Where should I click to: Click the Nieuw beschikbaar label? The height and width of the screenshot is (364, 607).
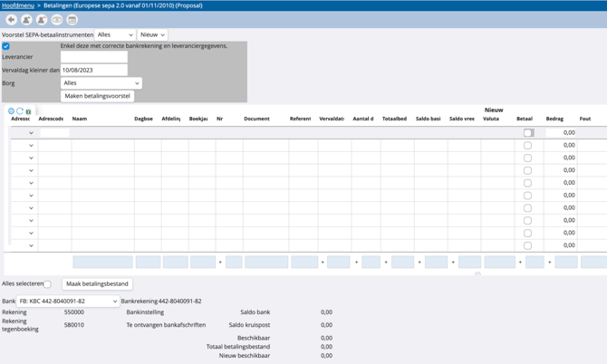[245, 356]
